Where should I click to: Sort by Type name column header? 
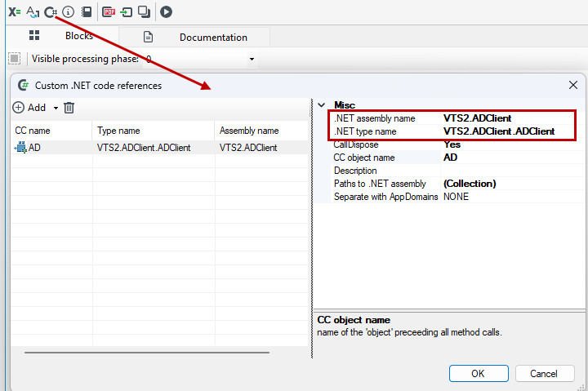click(154, 131)
